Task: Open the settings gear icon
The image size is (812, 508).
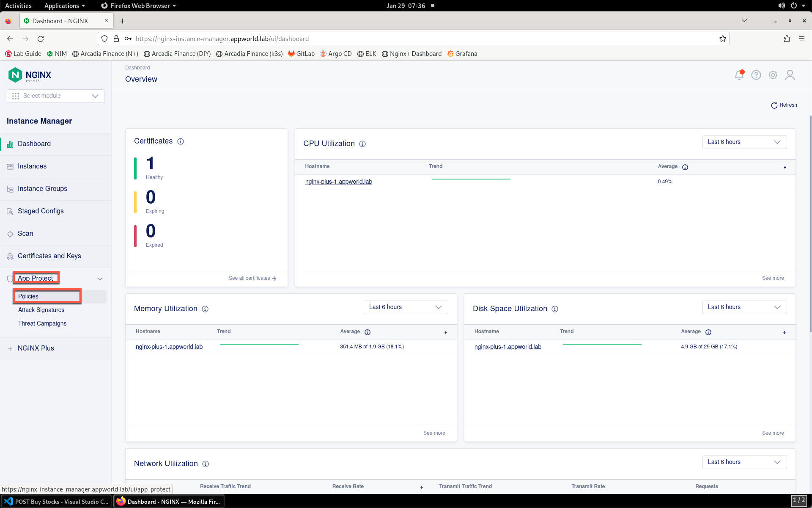Action: coord(773,75)
